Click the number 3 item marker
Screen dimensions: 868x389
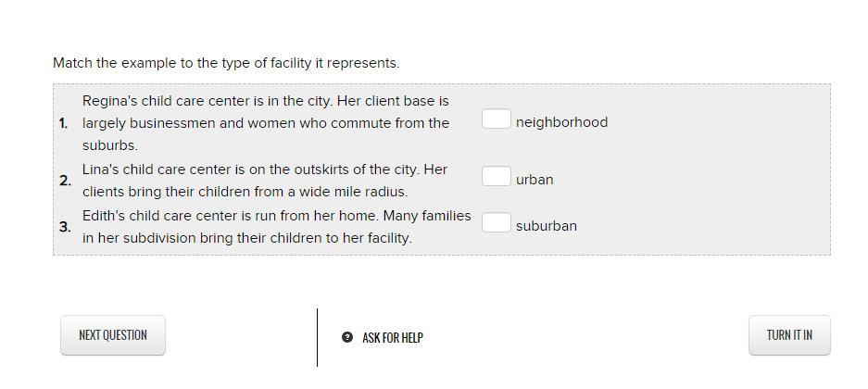(64, 227)
